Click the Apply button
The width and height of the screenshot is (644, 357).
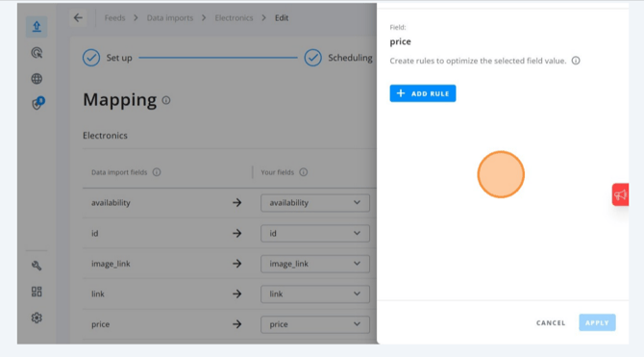[x=597, y=322]
